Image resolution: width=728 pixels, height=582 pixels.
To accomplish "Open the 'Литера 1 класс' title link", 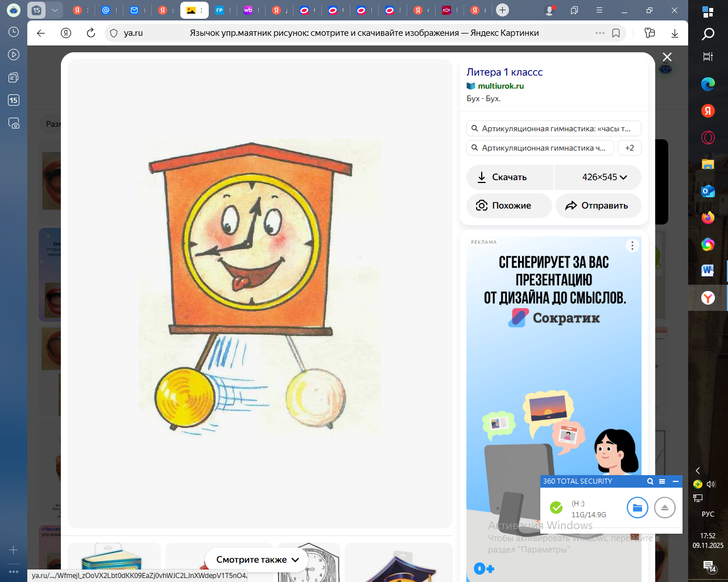I will tap(504, 72).
